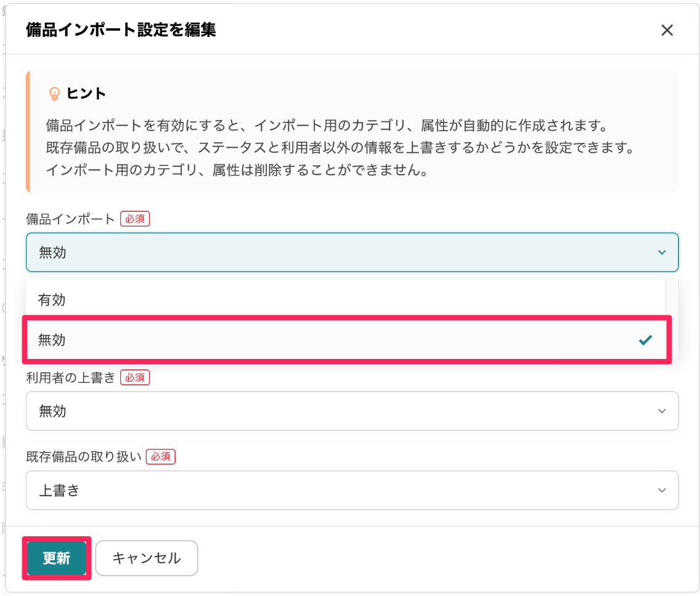Click the chevron arrow in 備品インポート dropdown

pos(662,252)
